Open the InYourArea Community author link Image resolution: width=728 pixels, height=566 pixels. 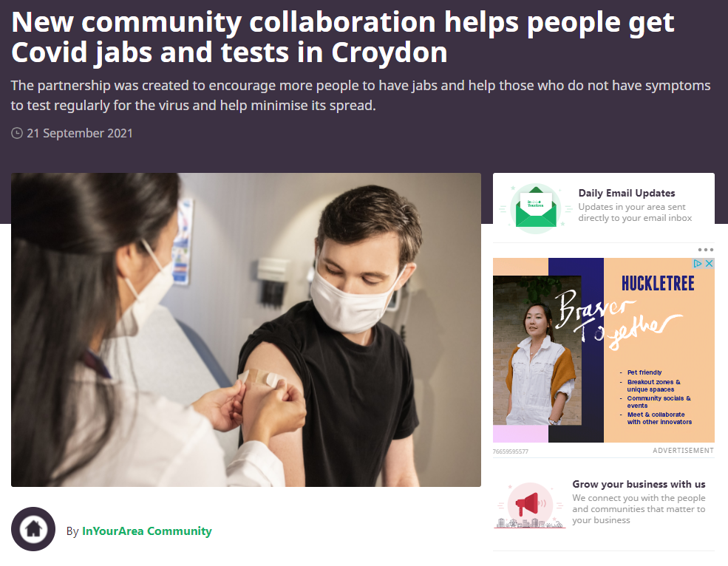147,531
